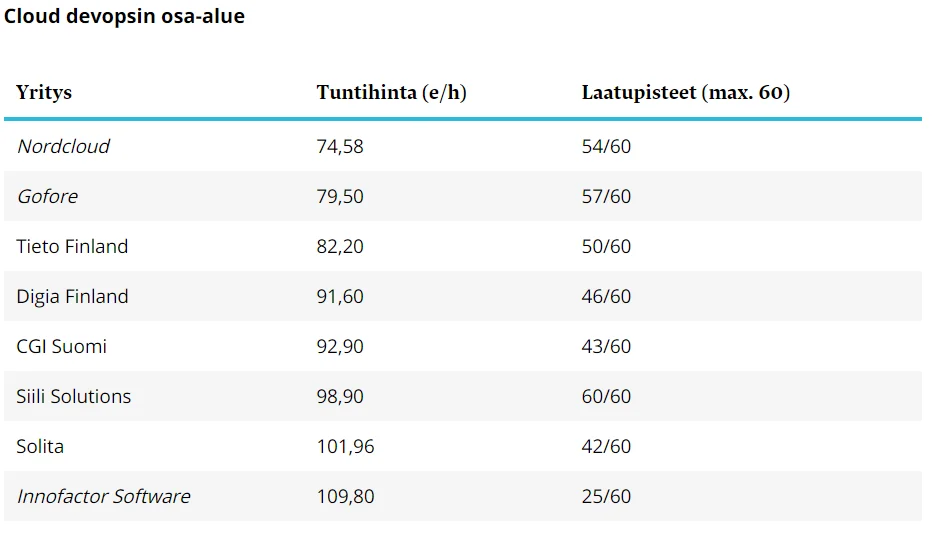The image size is (951, 548).
Task: Select the 79,50 hourly price cell
Action: tap(340, 196)
